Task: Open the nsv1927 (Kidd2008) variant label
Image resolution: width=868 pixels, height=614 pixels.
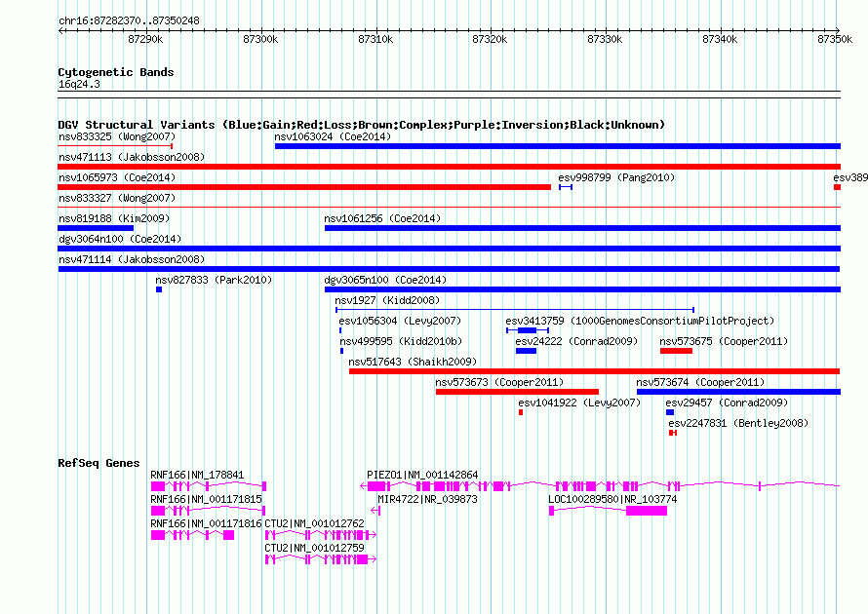Action: point(387,300)
